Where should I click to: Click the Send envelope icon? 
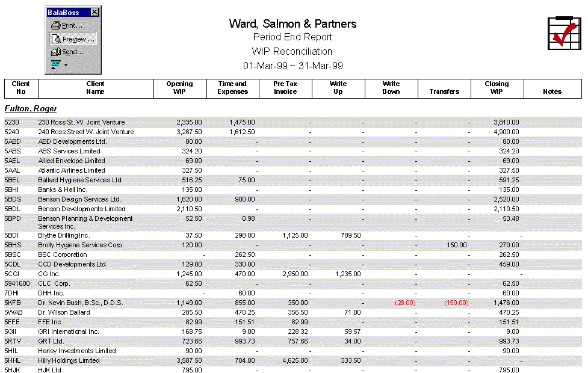coord(56,52)
